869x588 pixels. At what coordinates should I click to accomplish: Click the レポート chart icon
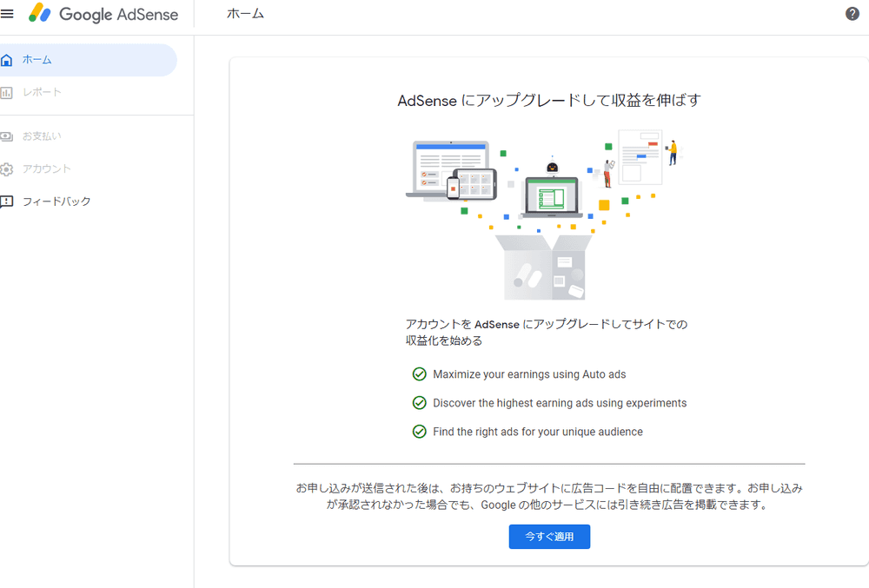point(7,92)
